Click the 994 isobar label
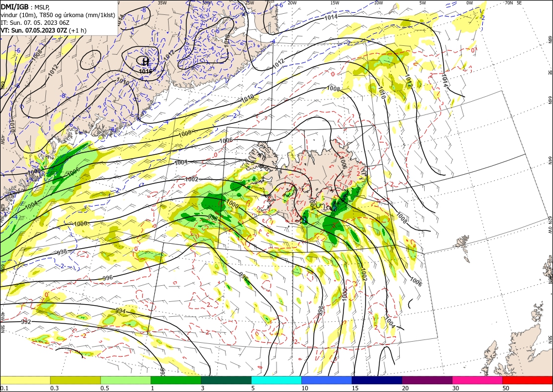The height and width of the screenshot is (392, 553). (x=121, y=311)
